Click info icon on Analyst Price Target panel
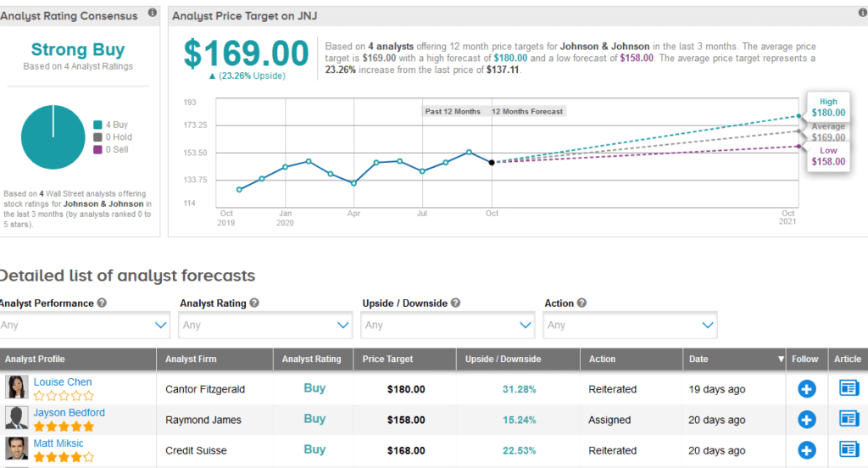 pos(860,14)
